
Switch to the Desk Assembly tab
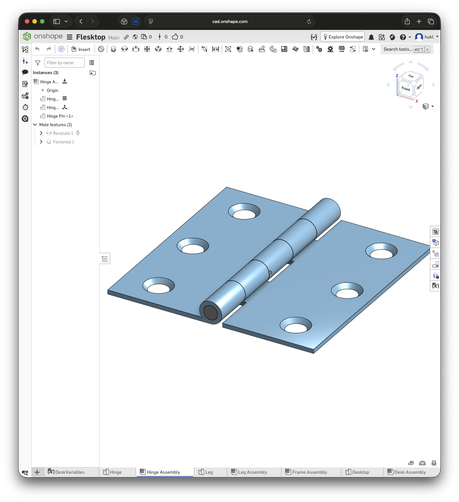coord(406,472)
